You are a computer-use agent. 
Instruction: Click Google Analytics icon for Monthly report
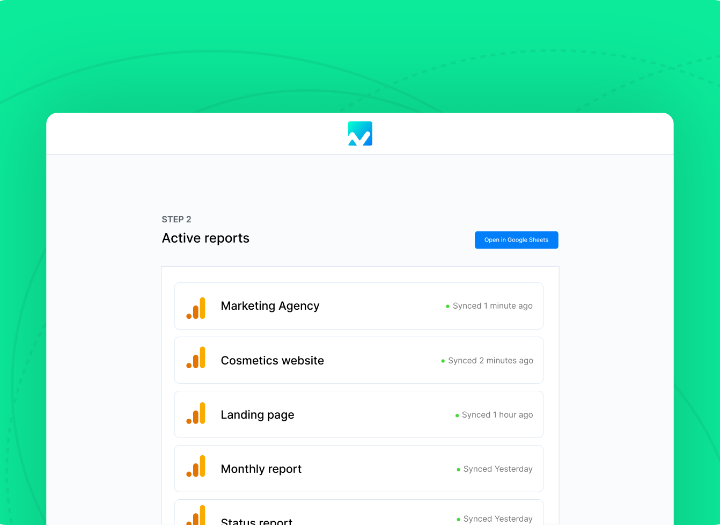tap(196, 466)
